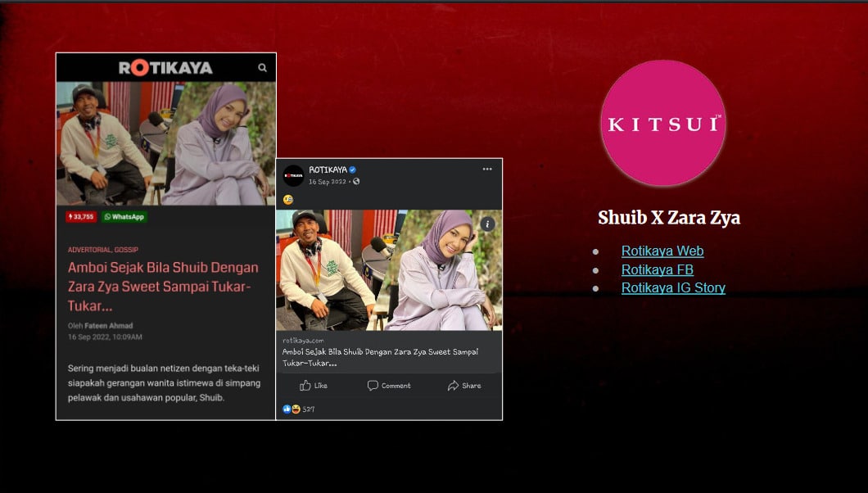
Task: Click the info icon on Facebook post image
Action: pos(487,224)
